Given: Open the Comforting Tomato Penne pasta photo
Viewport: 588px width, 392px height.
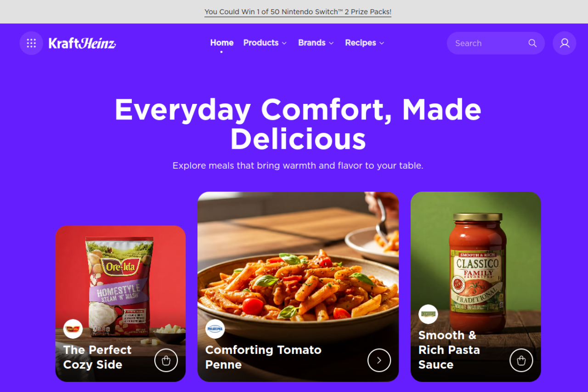Looking at the screenshot, I should point(298,267).
